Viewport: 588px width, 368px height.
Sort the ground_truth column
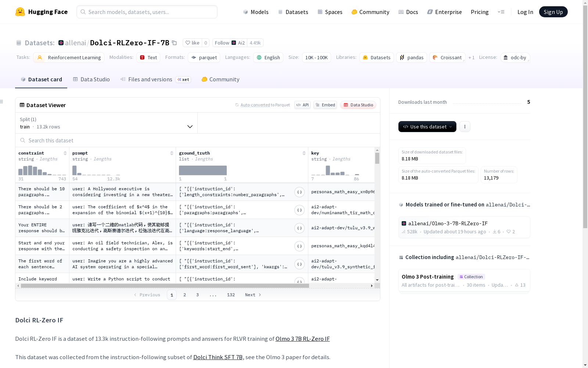(304, 153)
